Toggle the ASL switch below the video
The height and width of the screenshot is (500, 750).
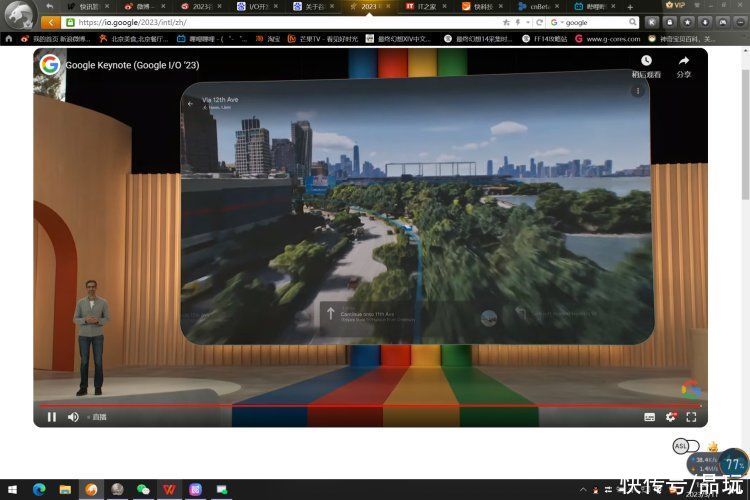(x=685, y=446)
